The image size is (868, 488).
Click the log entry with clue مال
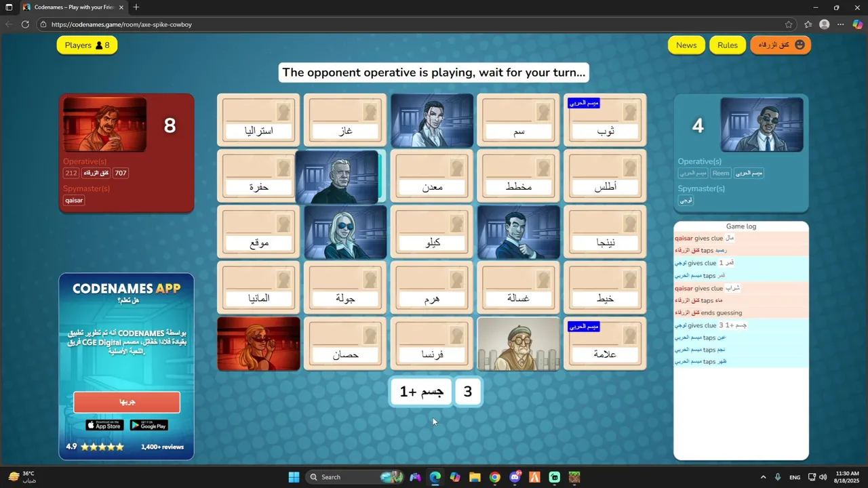tap(741, 238)
